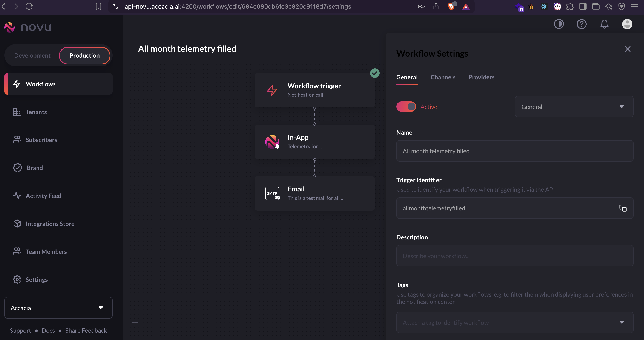Click the Description input field
Image resolution: width=644 pixels, height=340 pixels.
[515, 256]
